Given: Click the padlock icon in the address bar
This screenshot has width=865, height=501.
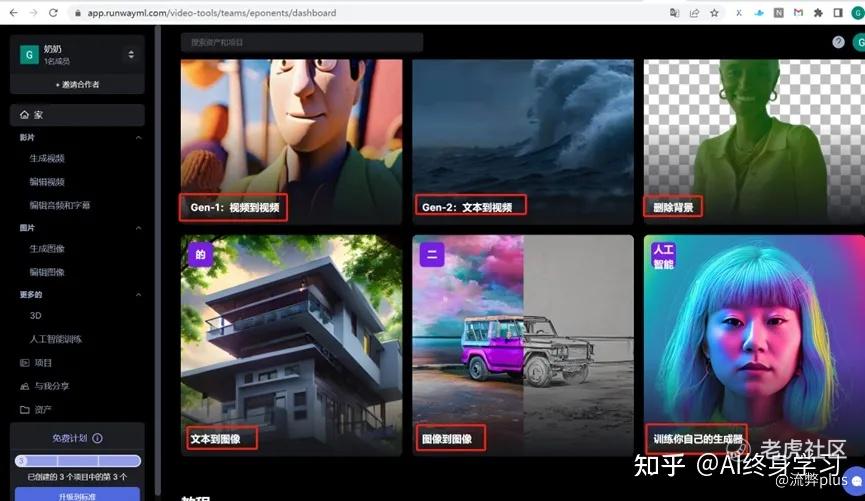Looking at the screenshot, I should (x=78, y=13).
